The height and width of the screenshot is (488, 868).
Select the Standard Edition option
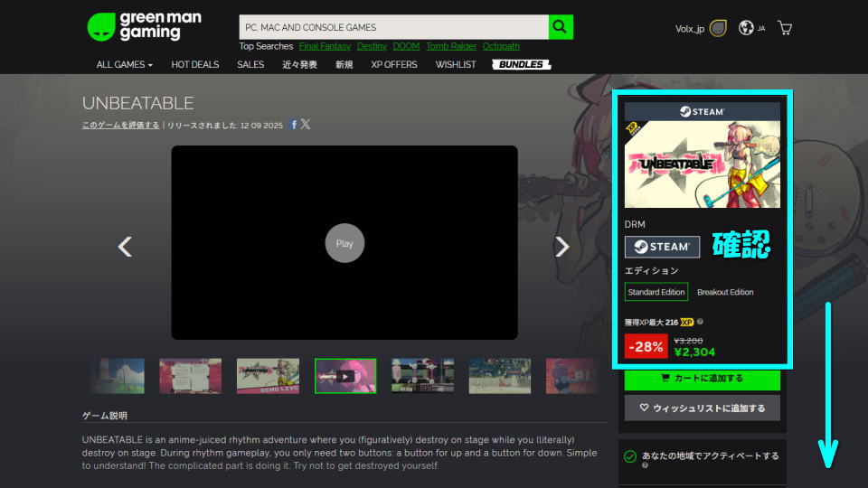656,292
